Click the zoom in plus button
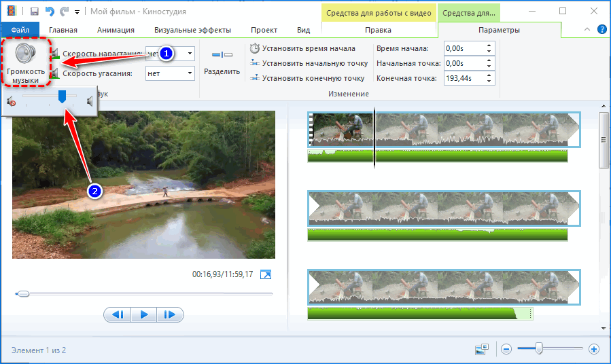 pyautogui.click(x=593, y=349)
